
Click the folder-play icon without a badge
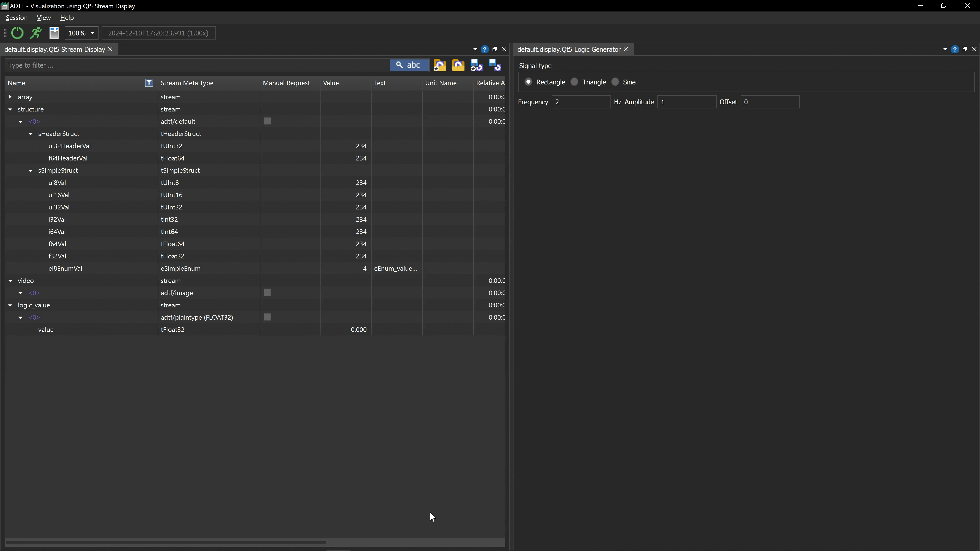pos(458,65)
